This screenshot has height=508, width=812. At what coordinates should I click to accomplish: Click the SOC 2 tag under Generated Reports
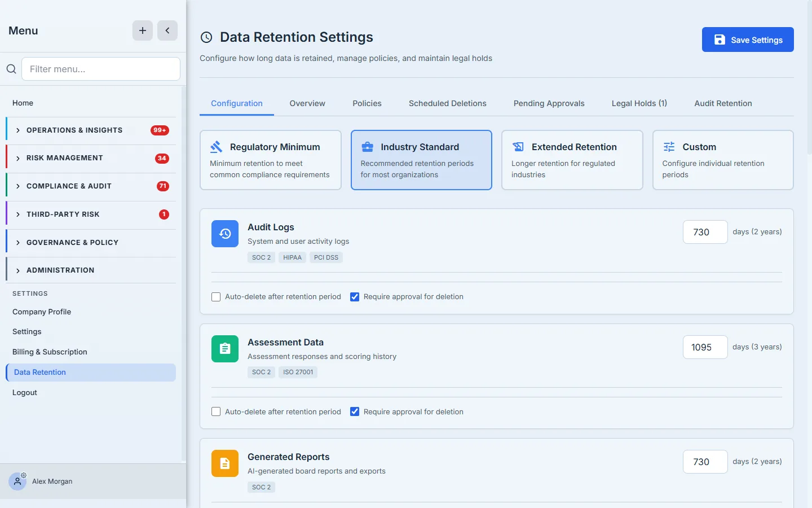coord(261,487)
